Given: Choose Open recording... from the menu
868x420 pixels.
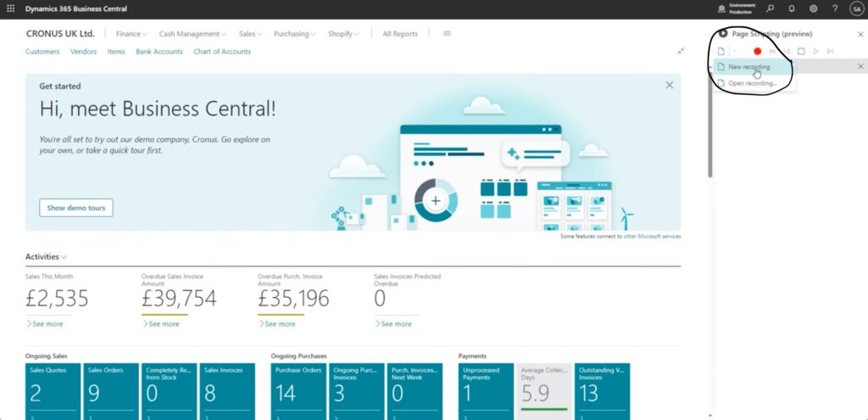Looking at the screenshot, I should tap(752, 83).
